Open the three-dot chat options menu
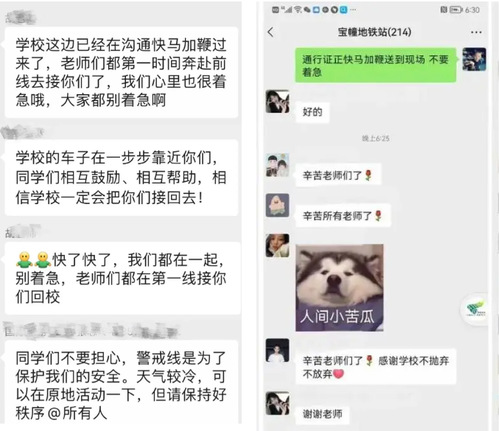The image size is (499, 431). pos(476,32)
